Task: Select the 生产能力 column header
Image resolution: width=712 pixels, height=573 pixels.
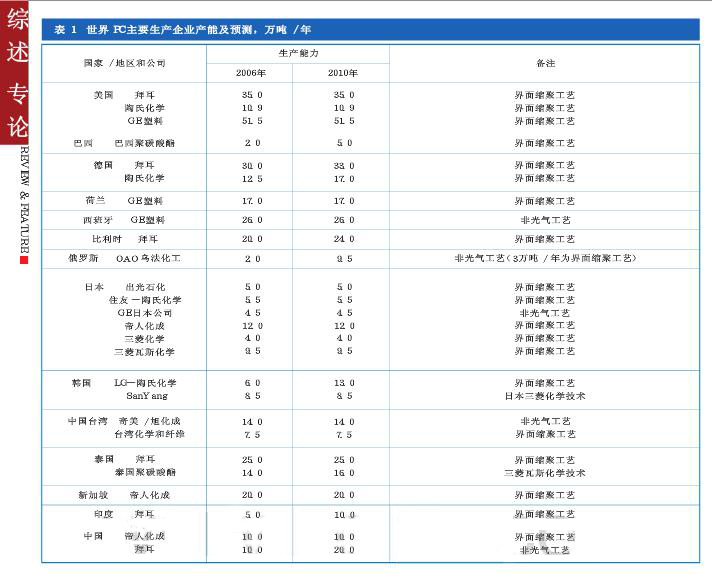Action: pyautogui.click(x=297, y=52)
